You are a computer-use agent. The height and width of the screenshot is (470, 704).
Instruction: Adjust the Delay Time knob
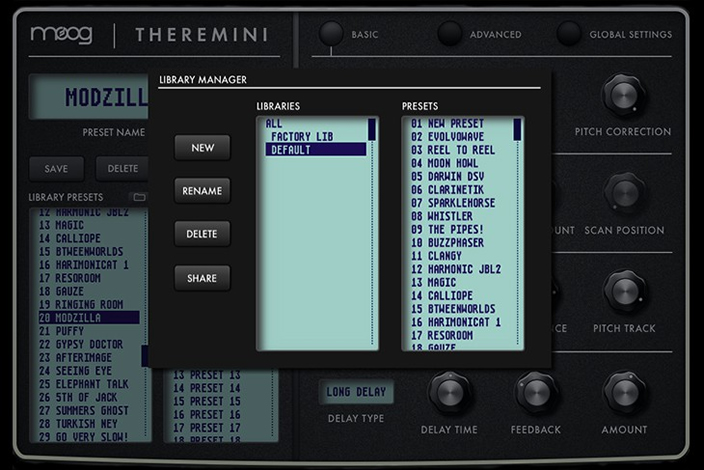449,393
